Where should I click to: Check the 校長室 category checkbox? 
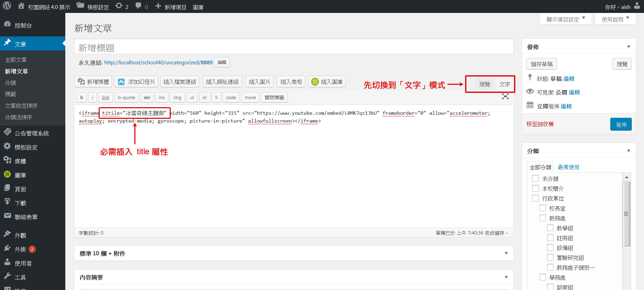pyautogui.click(x=543, y=208)
